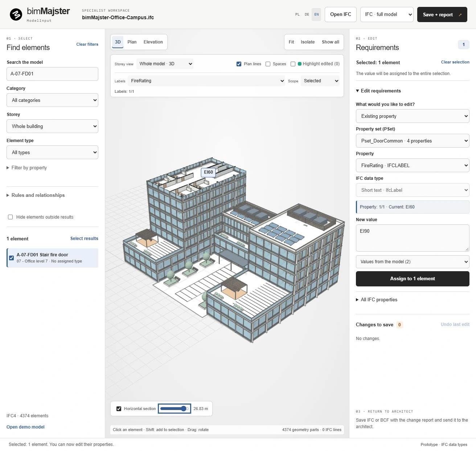Image resolution: width=476 pixels, height=451 pixels.
Task: Toggle the Plan lines checkbox
Action: point(239,64)
